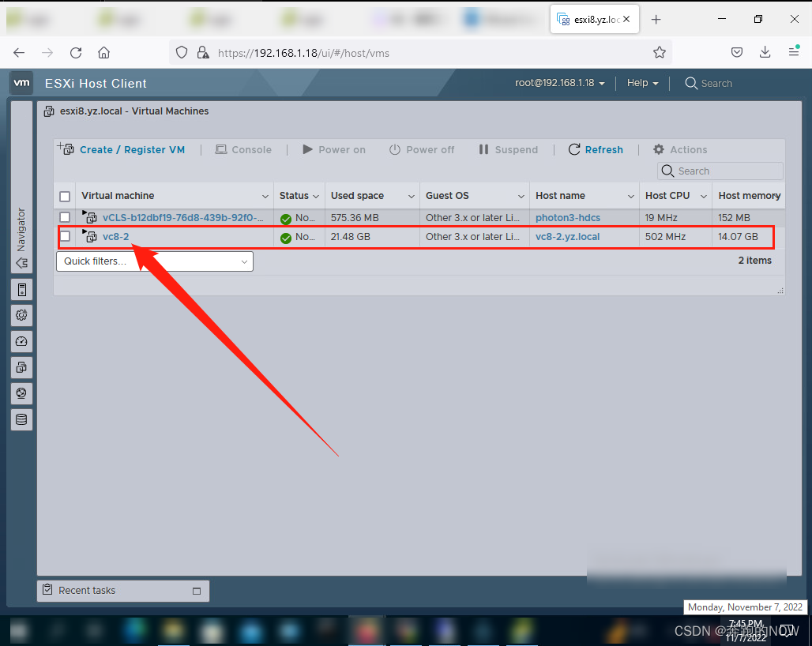This screenshot has height=646, width=812.
Task: Click the Power on button
Action: 334,149
